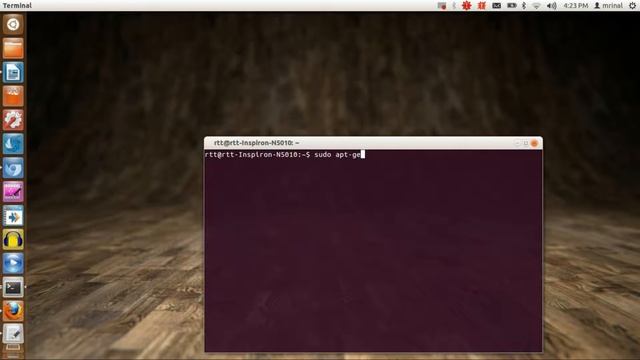Image resolution: width=640 pixels, height=360 pixels.
Task: Click the terminal title bar rtt@rtt-Inspiron-N5010
Action: [373, 143]
